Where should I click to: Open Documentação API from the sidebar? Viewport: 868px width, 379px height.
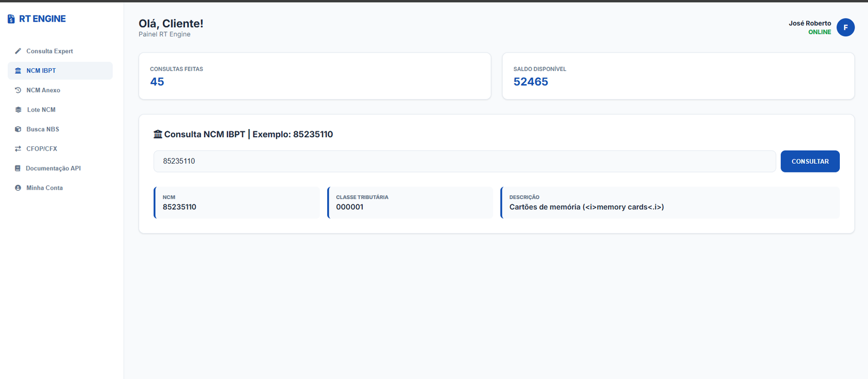[53, 168]
